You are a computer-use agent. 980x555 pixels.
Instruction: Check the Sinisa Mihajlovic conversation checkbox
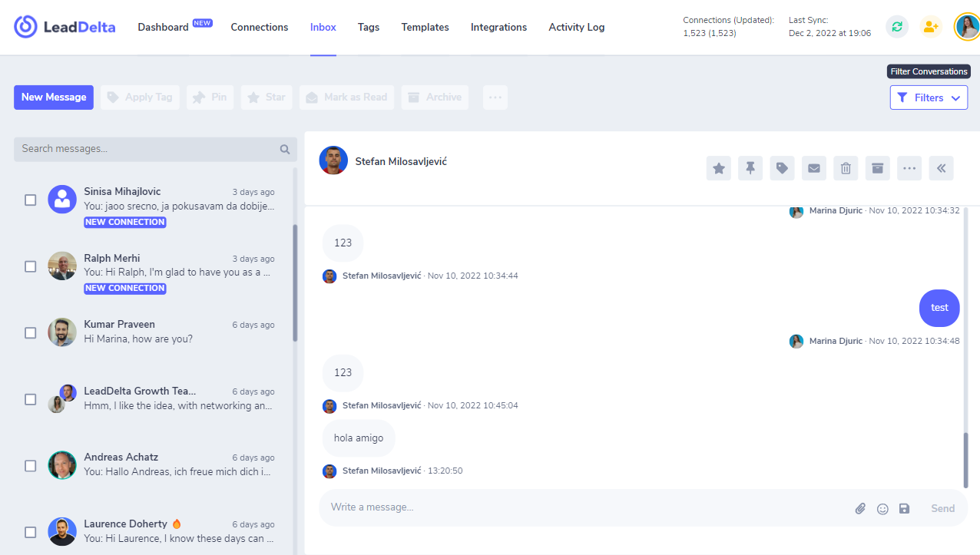coord(31,200)
